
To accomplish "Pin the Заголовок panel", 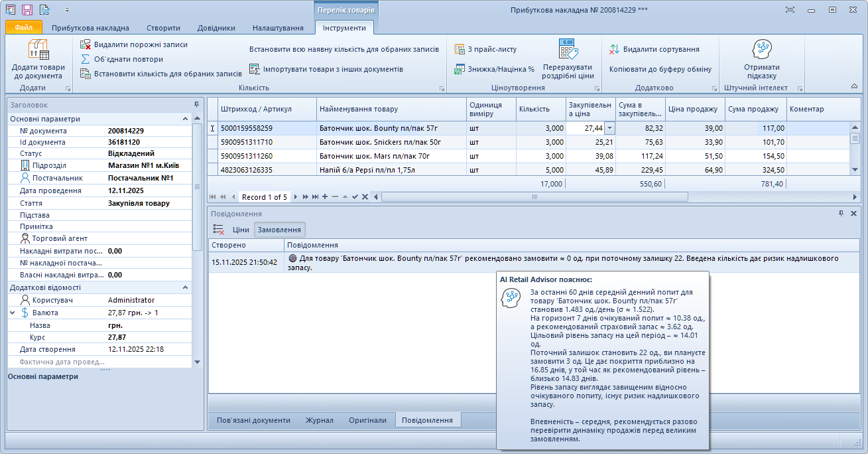I will point(196,105).
